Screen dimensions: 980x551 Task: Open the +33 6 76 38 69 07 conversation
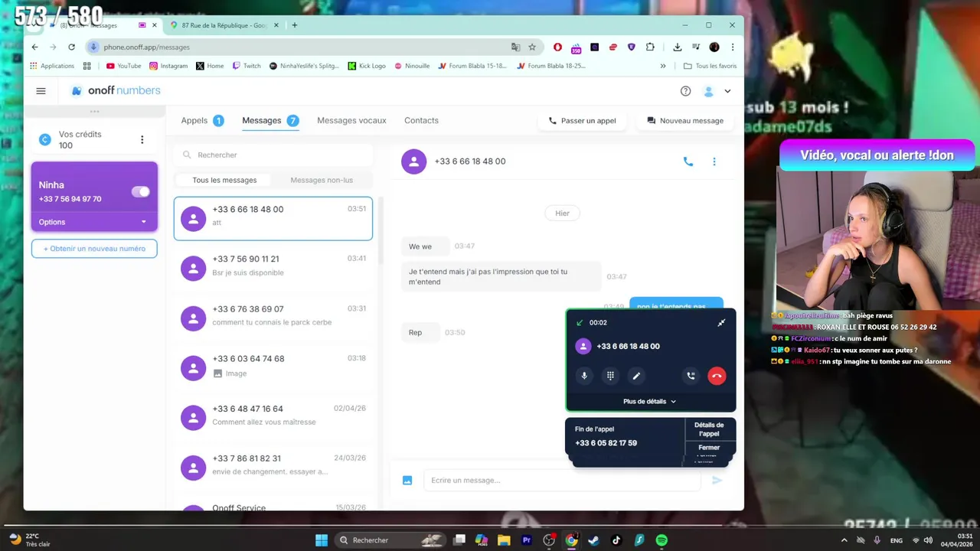(x=273, y=318)
